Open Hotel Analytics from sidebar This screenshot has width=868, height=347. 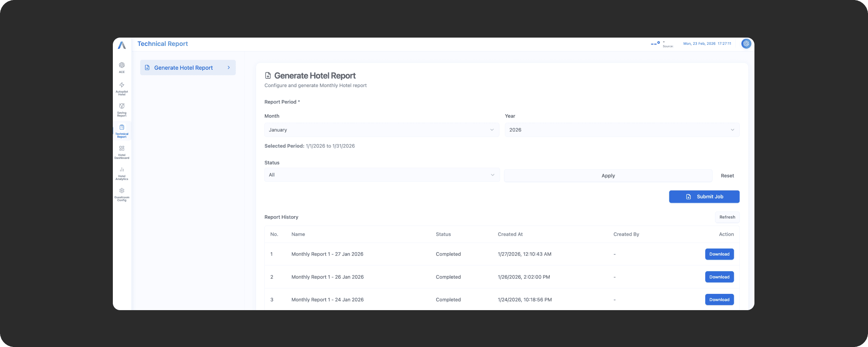[x=122, y=173]
